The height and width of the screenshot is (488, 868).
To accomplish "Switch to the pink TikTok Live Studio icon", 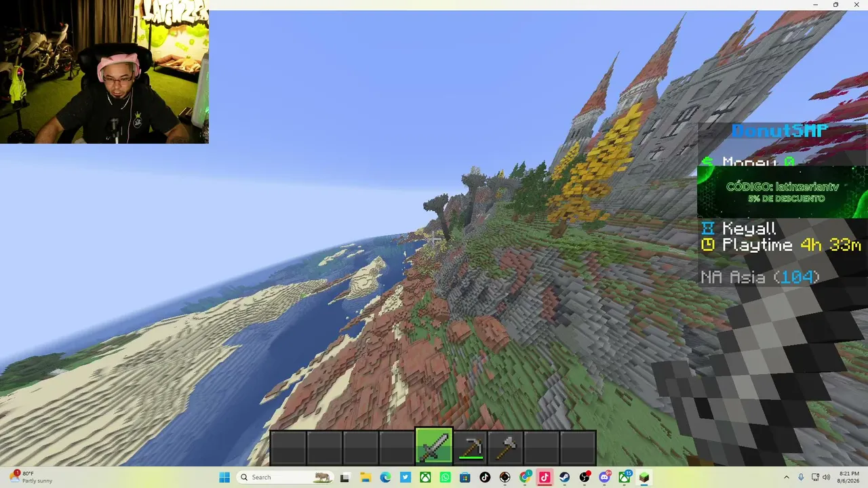I will [x=545, y=477].
